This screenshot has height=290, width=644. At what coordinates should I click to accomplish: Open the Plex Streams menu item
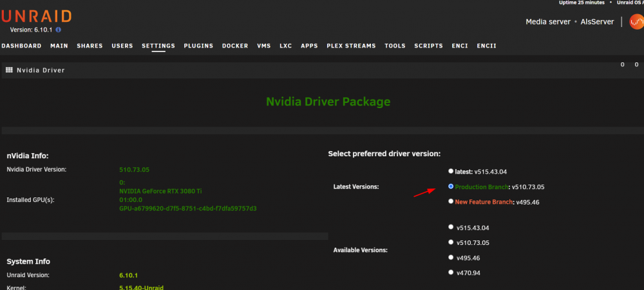[351, 46]
